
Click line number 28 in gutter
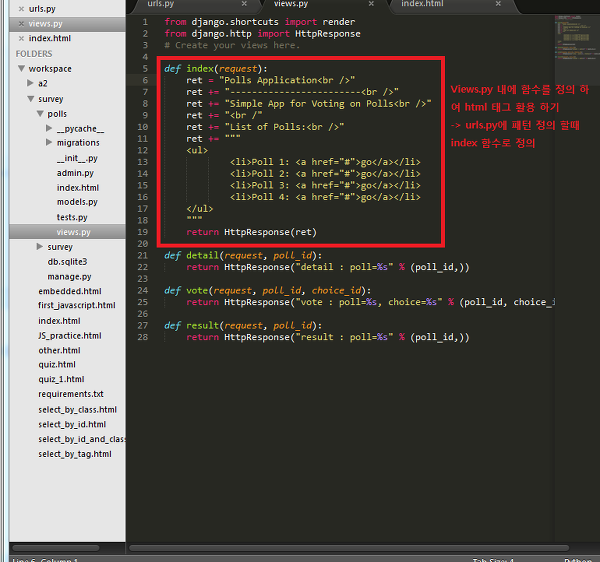(143, 337)
